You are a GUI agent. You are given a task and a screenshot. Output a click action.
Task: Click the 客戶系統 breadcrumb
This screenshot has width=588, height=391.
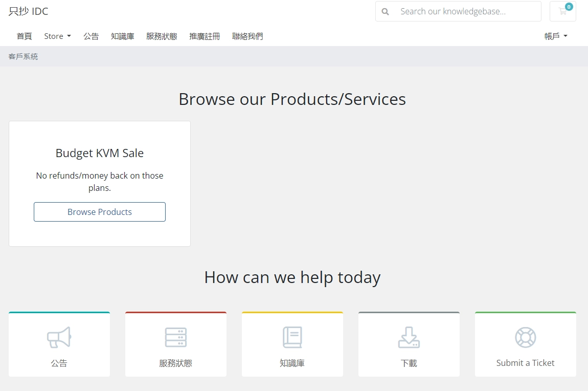tap(23, 57)
